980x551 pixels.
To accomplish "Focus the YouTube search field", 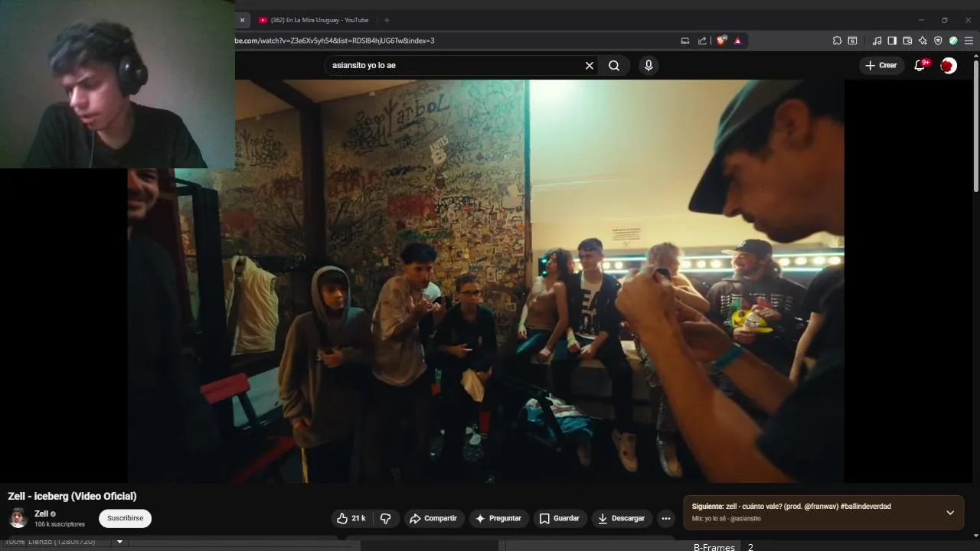I will coord(456,66).
